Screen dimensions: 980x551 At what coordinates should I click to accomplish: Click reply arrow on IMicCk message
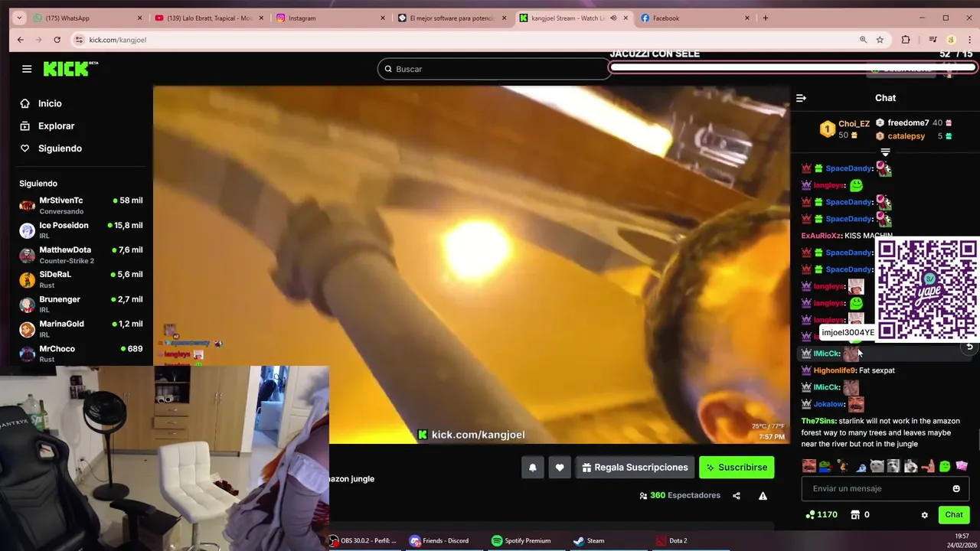(x=969, y=347)
